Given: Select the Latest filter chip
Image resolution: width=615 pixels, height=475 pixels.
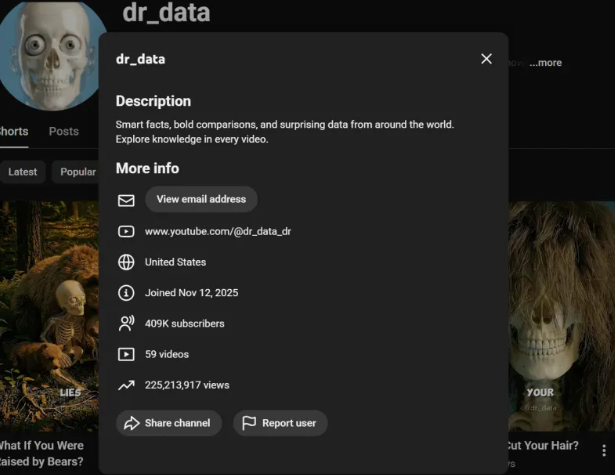Looking at the screenshot, I should [22, 172].
